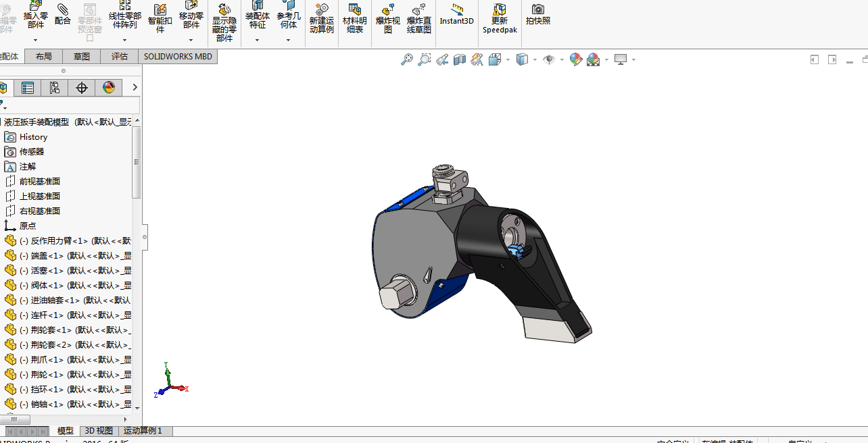
Task: Open the View Orientation dropdown arrow
Action: 508,60
